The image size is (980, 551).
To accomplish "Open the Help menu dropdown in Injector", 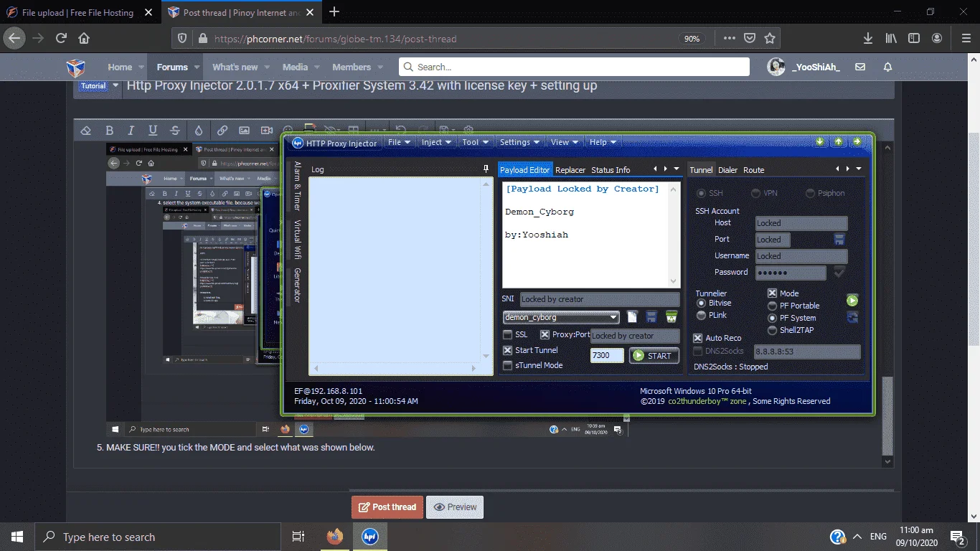I will [603, 142].
